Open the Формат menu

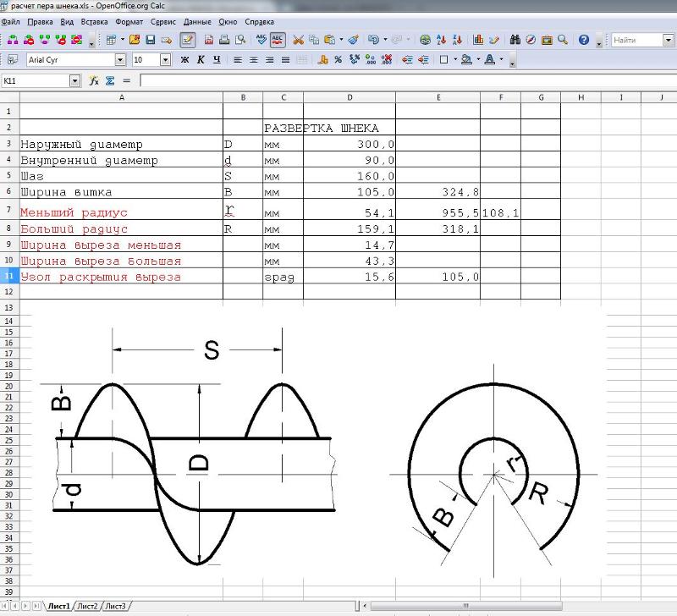point(129,22)
